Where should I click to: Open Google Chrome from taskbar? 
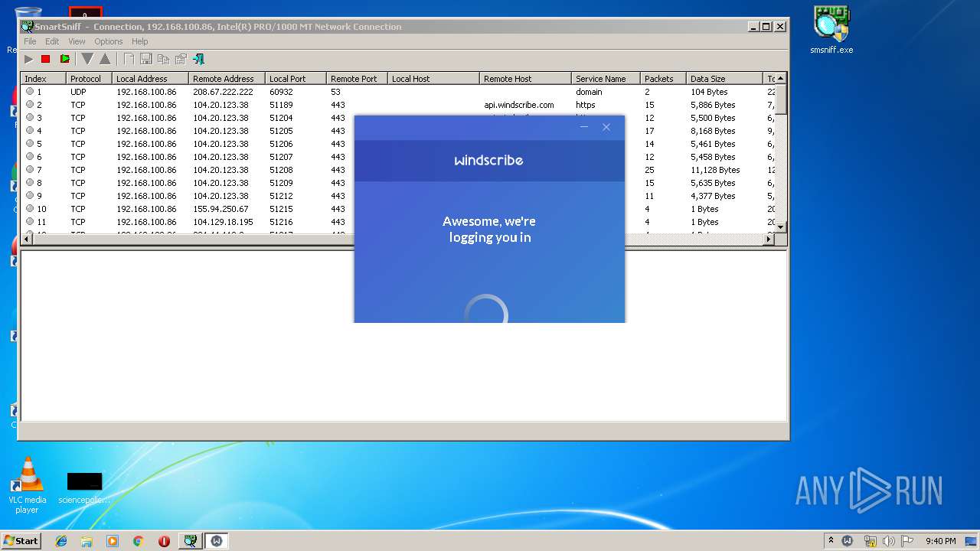pos(139,541)
